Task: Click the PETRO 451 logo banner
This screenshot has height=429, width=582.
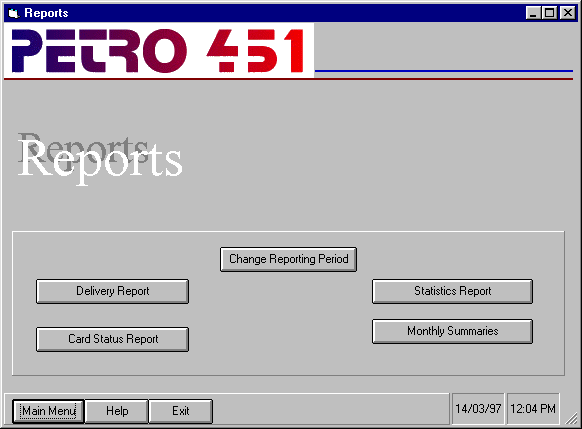Action: click(159, 50)
